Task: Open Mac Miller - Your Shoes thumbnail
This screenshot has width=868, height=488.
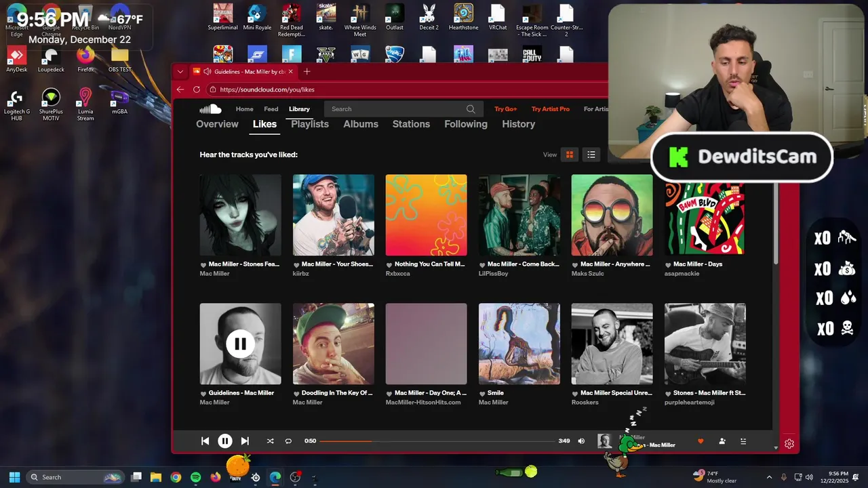Action: (x=333, y=215)
